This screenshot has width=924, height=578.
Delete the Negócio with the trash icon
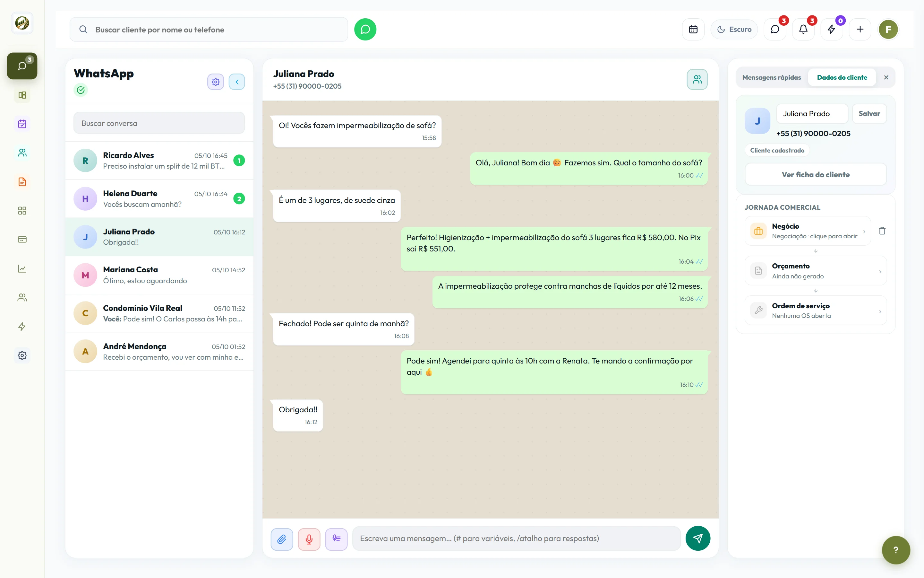point(882,231)
